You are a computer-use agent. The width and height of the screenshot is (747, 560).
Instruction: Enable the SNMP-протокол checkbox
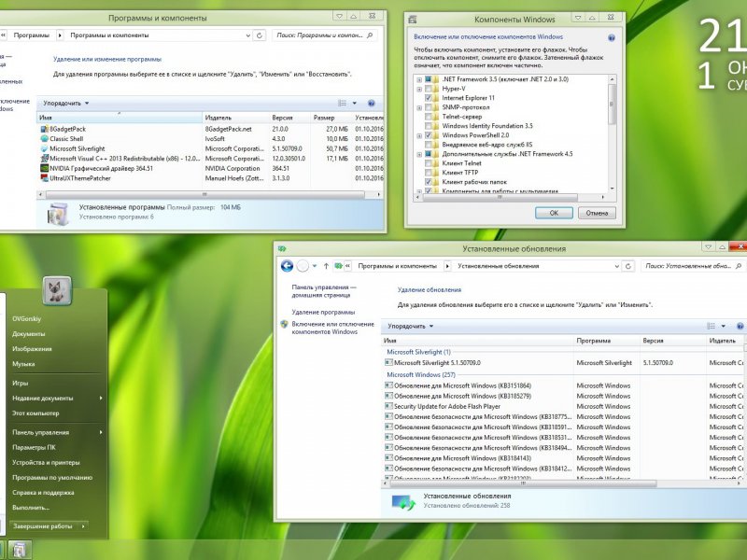[429, 107]
